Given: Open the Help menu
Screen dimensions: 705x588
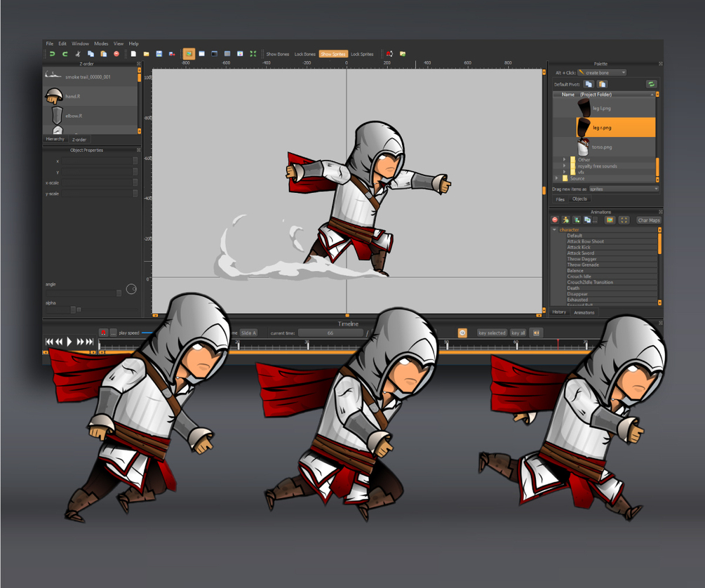Looking at the screenshot, I should pyautogui.click(x=133, y=44).
